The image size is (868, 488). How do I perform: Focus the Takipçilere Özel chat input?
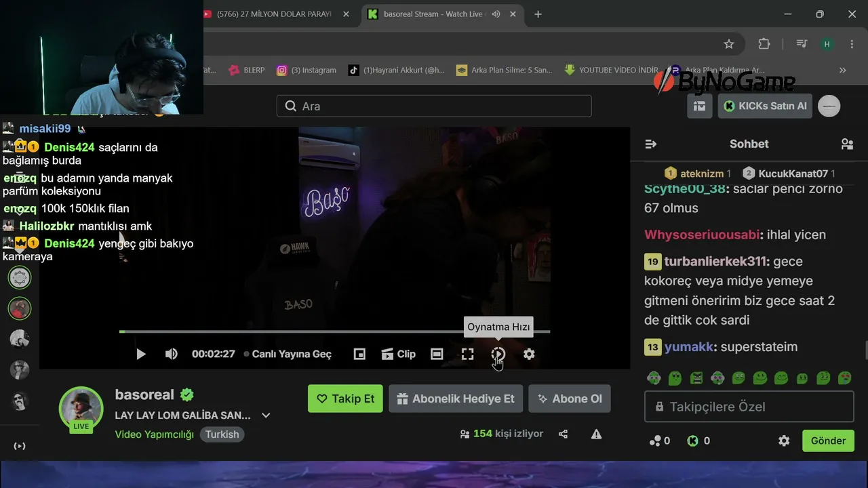pyautogui.click(x=749, y=407)
